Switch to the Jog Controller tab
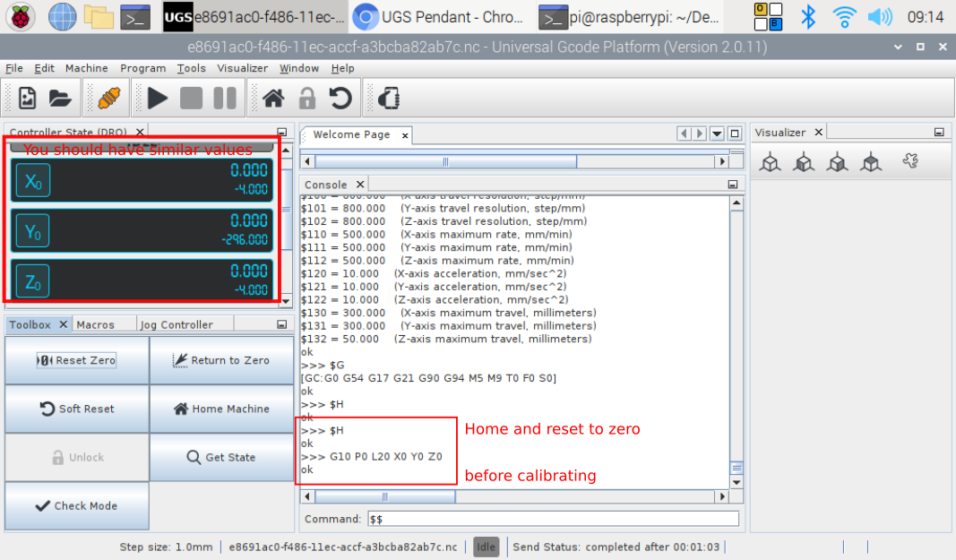The height and width of the screenshot is (560, 956). tap(177, 324)
